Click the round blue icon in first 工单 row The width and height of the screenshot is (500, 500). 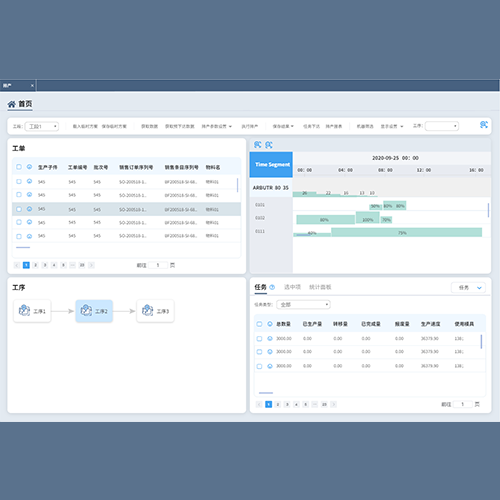[29, 181]
